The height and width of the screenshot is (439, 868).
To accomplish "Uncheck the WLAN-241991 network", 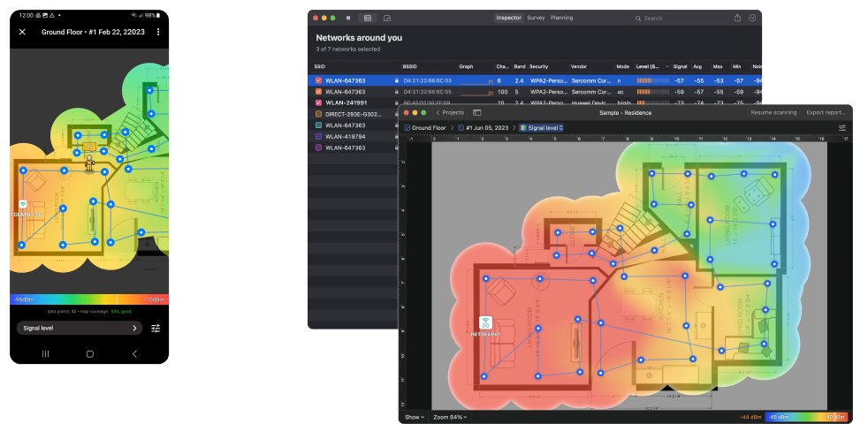I will (318, 102).
